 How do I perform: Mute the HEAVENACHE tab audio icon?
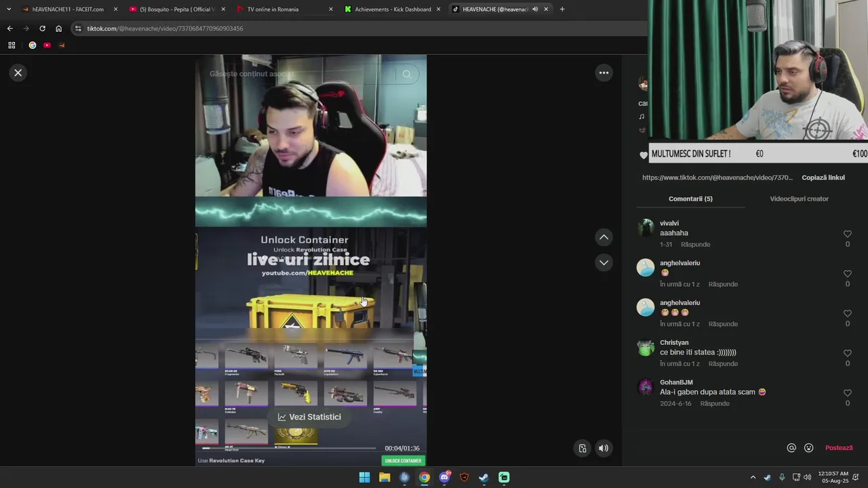(535, 9)
